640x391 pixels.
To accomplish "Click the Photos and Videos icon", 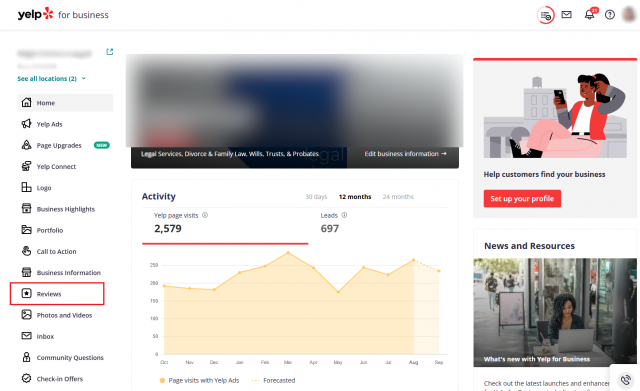I will coord(26,315).
